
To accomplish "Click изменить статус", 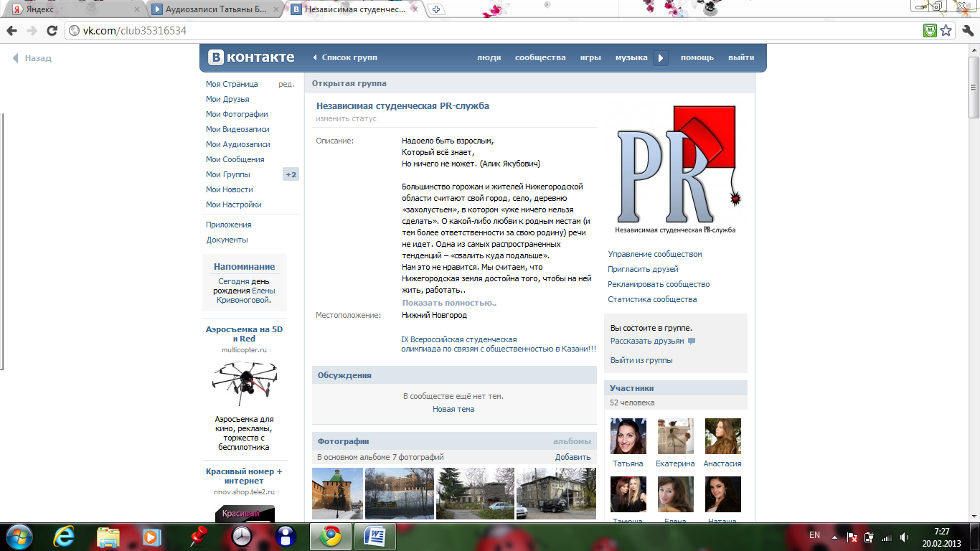I will click(346, 118).
